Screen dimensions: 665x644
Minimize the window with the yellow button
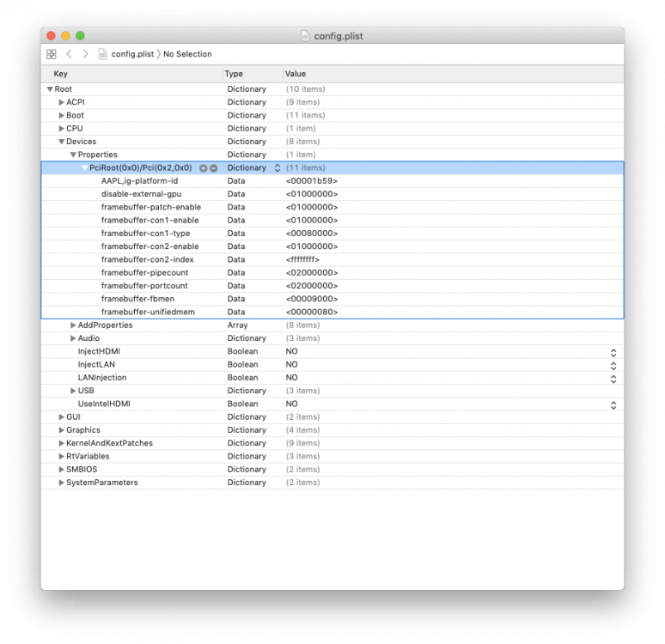pyautogui.click(x=66, y=35)
